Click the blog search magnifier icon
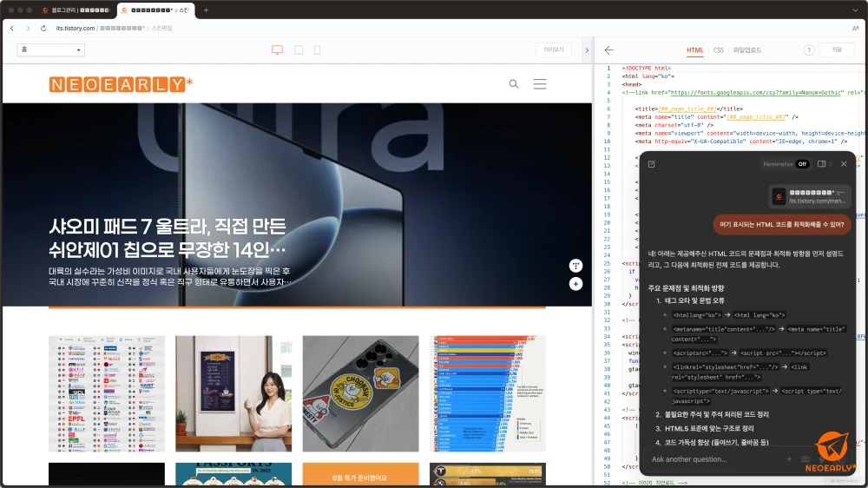The width and height of the screenshot is (868, 488). [514, 84]
